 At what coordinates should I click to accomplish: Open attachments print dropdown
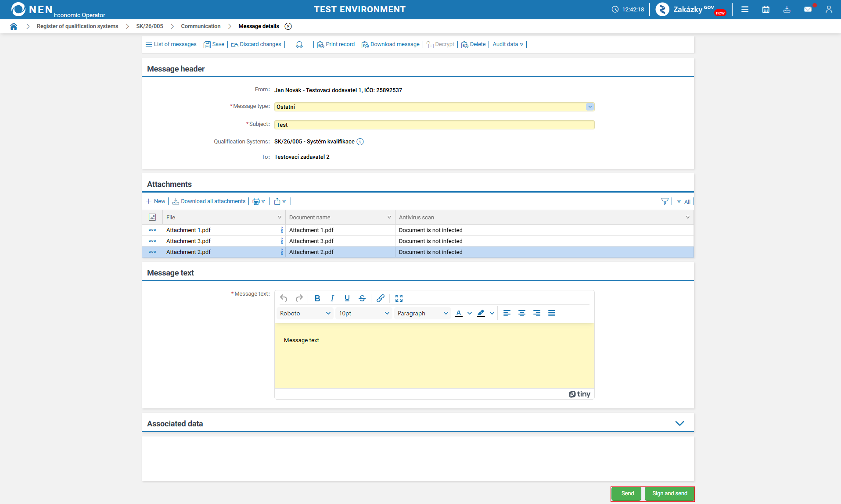[259, 201]
